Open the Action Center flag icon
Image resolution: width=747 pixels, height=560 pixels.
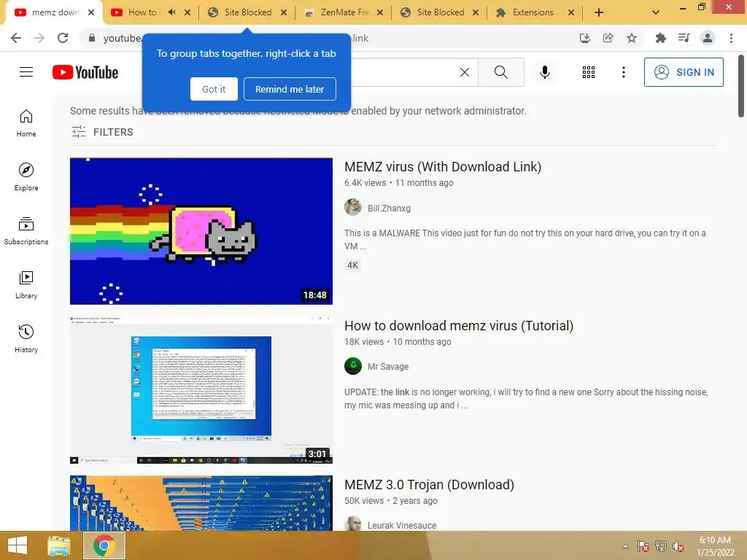tap(643, 546)
